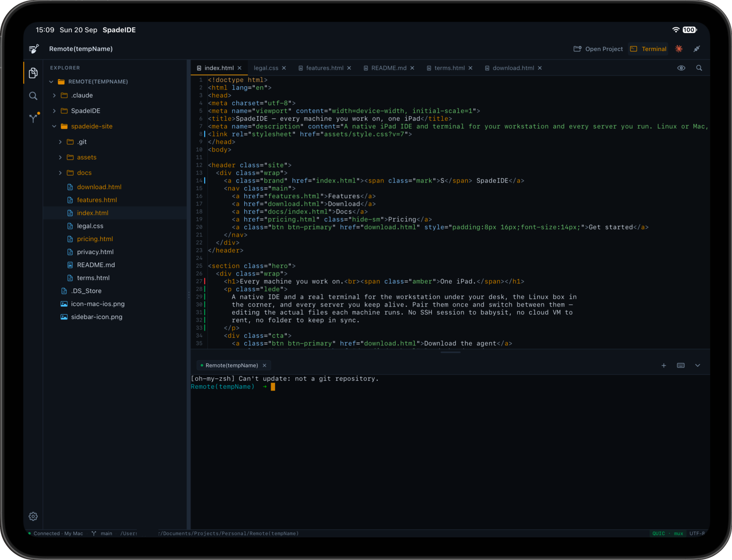This screenshot has width=732, height=560.
Task: Expand the assets folder
Action: (x=60, y=157)
